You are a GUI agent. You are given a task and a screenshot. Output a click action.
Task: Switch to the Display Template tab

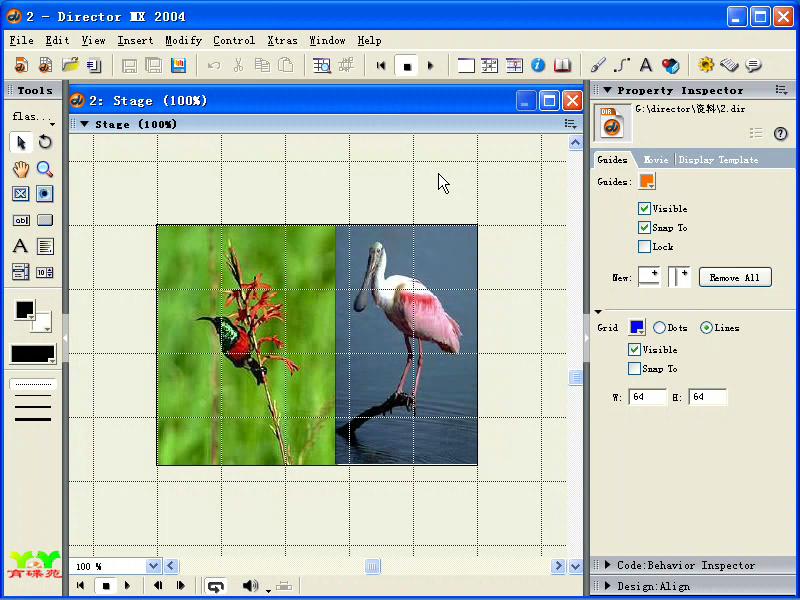[x=718, y=160]
